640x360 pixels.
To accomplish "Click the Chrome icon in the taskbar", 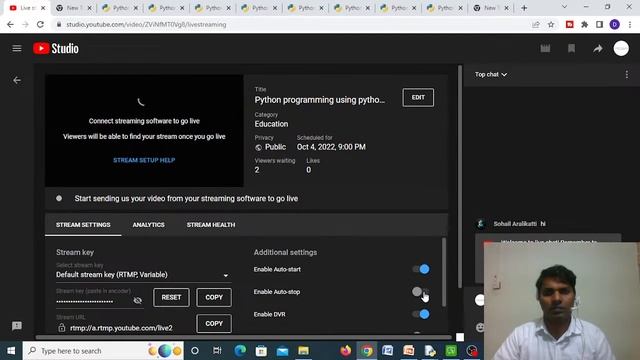I will coord(367,351).
